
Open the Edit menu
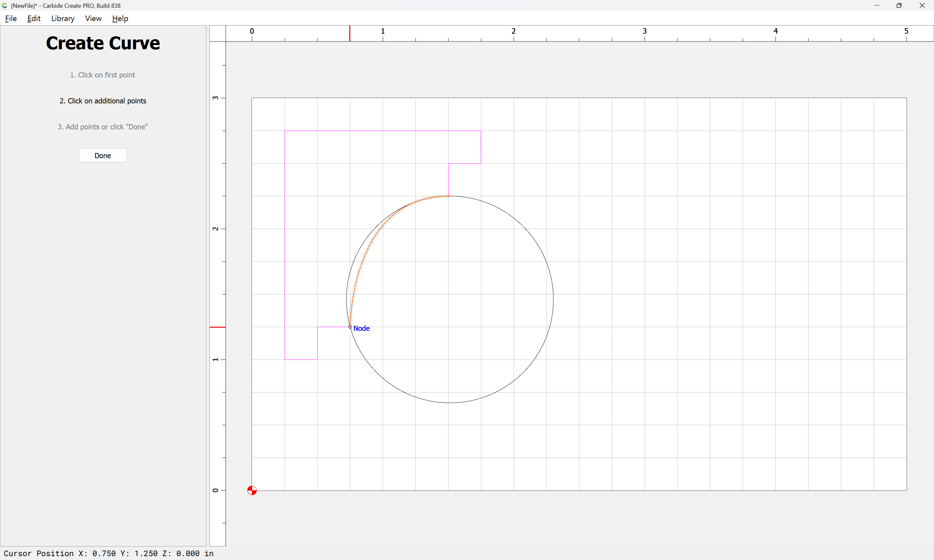[x=34, y=18]
